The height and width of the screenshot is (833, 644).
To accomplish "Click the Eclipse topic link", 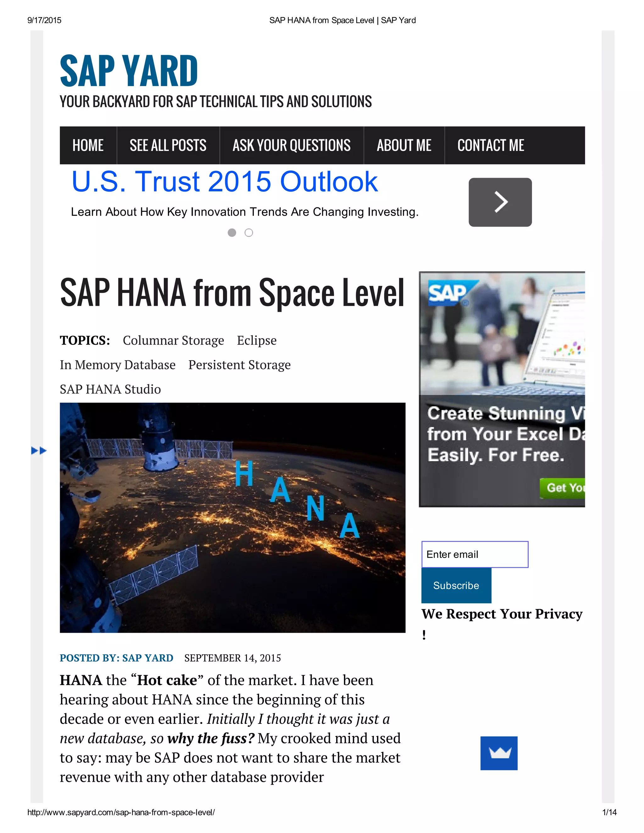I will pos(256,340).
